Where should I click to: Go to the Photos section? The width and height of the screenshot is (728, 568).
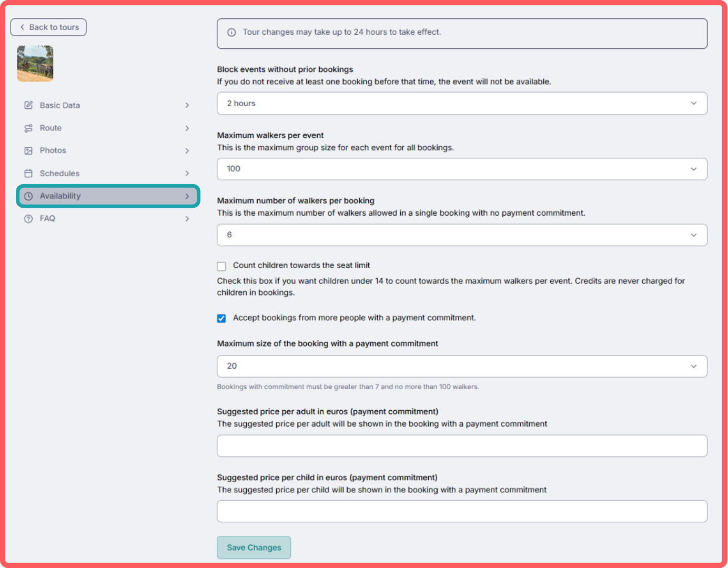pos(53,151)
